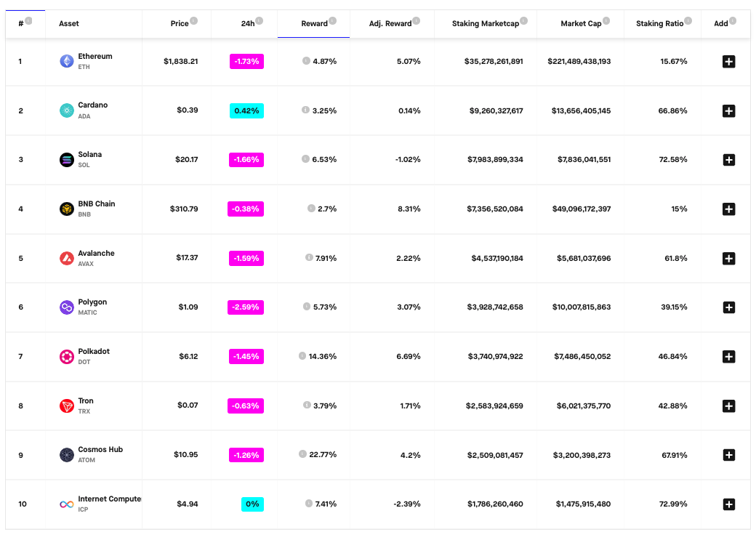Sort by Adj. Reward column header

click(390, 24)
